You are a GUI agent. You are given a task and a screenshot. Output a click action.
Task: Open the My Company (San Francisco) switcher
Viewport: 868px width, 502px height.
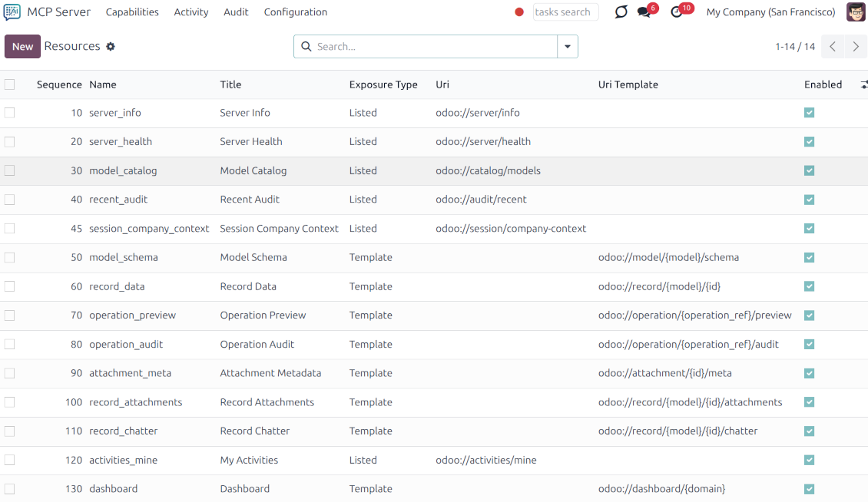click(x=770, y=12)
